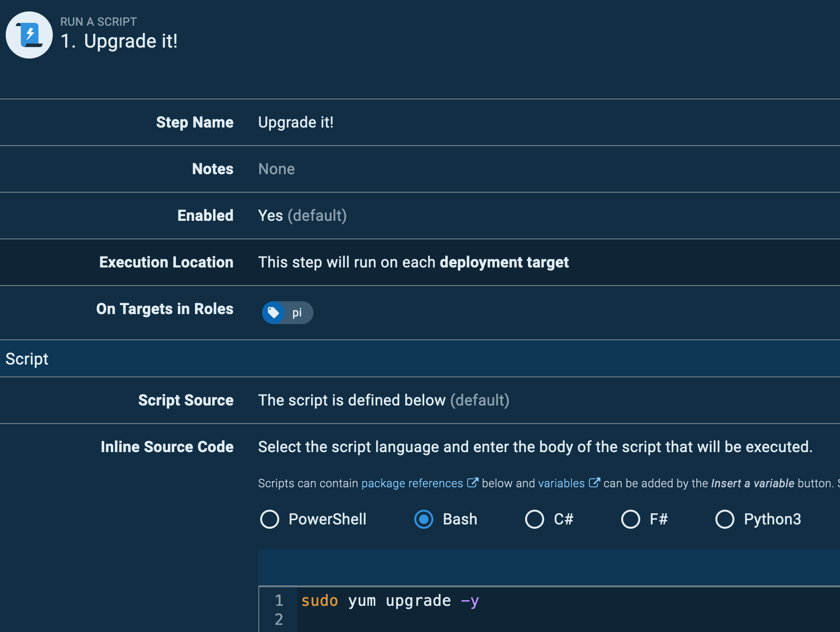Select the Bash radio button
840x632 pixels.
[x=424, y=519]
